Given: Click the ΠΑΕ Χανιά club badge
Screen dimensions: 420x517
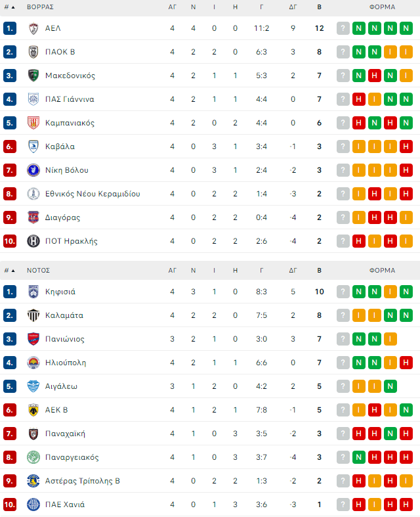Looking at the screenshot, I should tap(33, 505).
